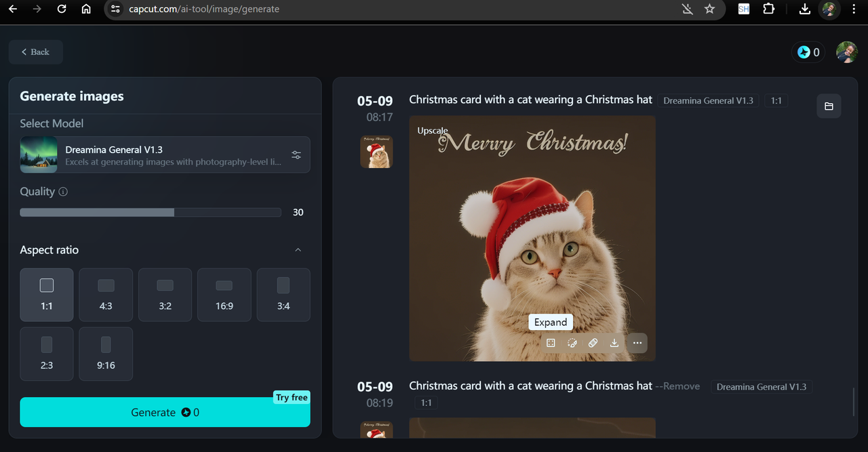Click the Back button
Viewport: 868px width, 452px height.
click(x=36, y=52)
